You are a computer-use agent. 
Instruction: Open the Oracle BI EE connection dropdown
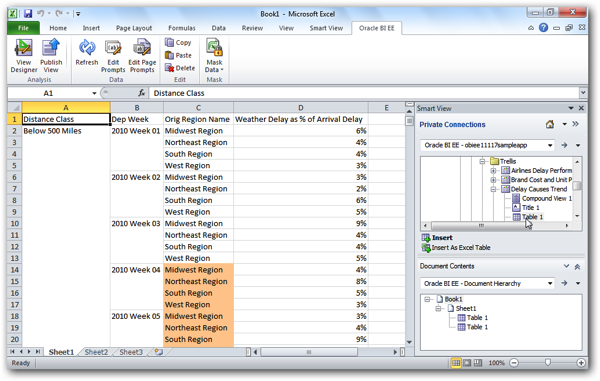550,145
